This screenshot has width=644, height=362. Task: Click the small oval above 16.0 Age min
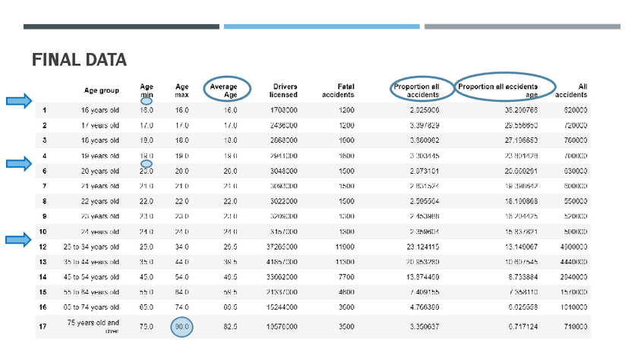[x=147, y=100]
